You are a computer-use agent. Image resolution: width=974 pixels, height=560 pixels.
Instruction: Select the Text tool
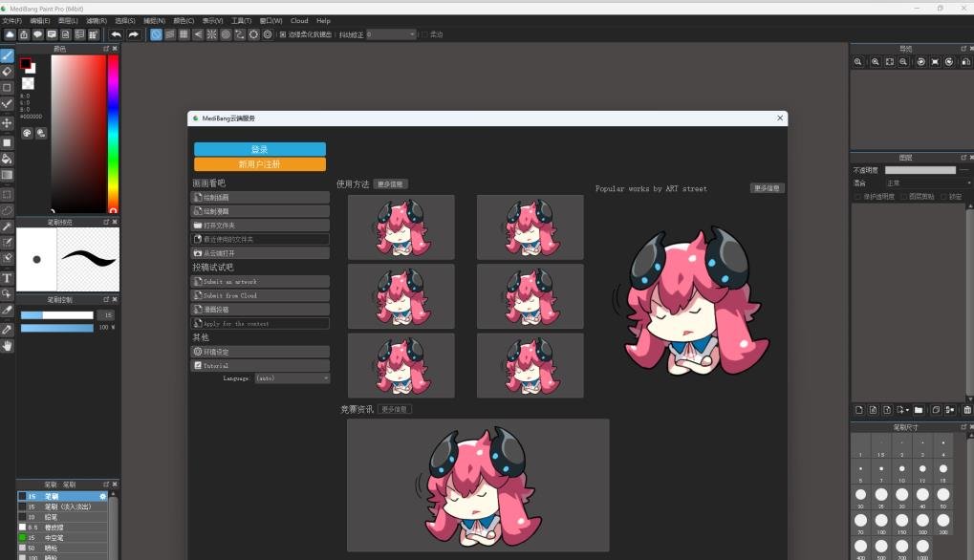click(x=7, y=278)
